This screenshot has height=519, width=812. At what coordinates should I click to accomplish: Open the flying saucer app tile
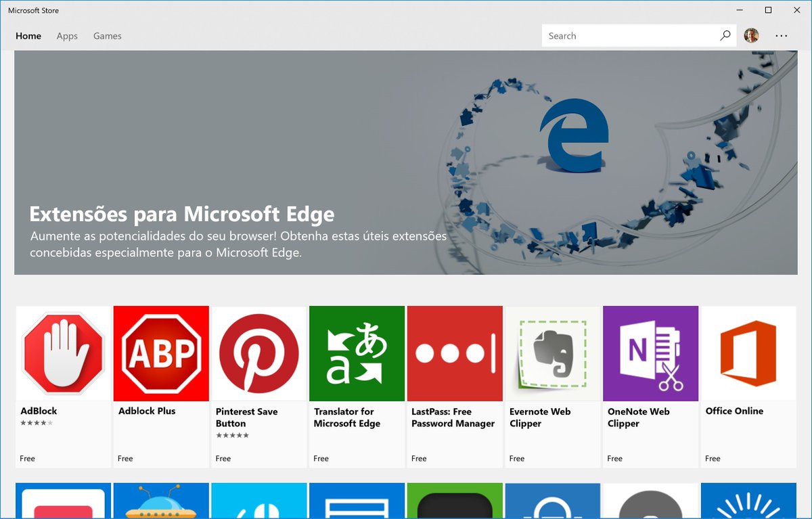[x=161, y=501]
